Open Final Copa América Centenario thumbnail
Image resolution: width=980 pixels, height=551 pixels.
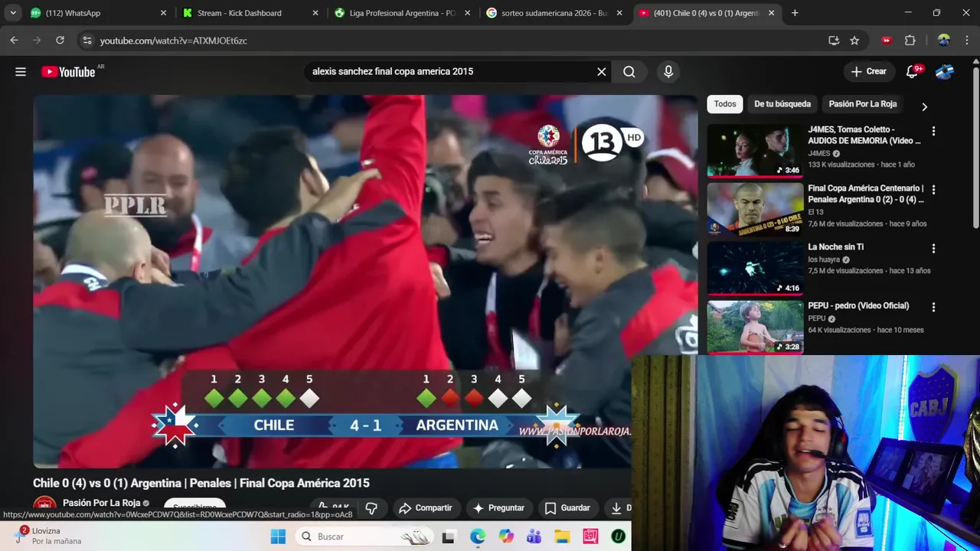755,209
